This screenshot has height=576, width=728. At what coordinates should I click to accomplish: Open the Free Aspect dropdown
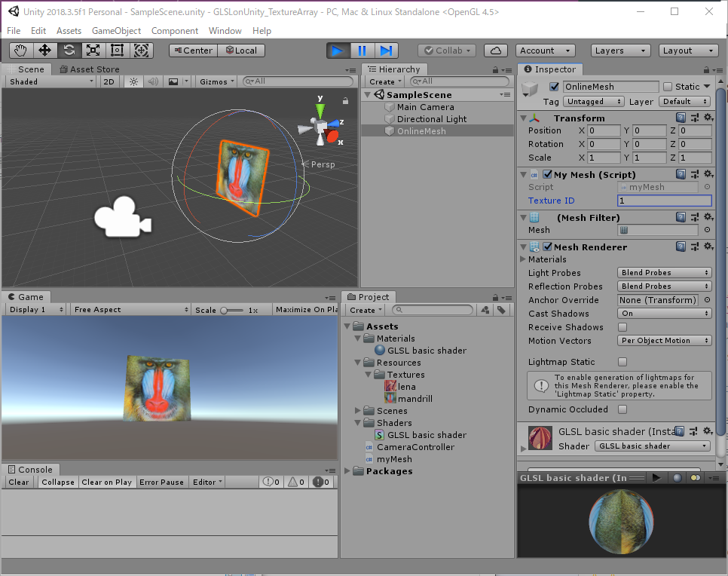point(130,310)
